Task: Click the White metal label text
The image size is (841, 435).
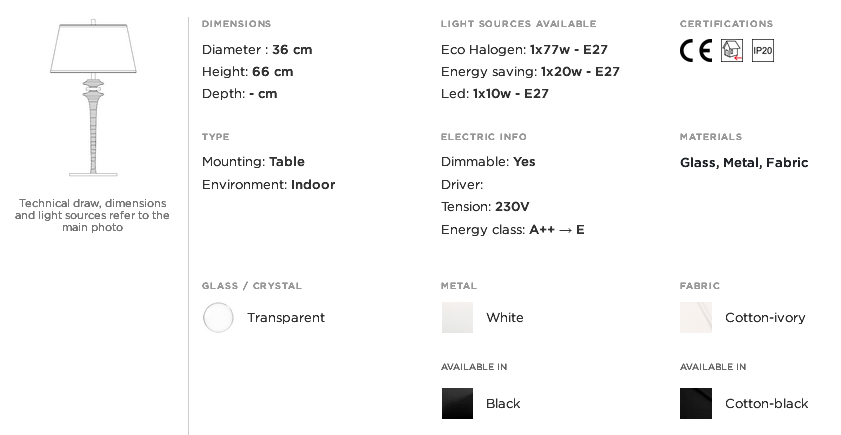Action: coord(505,318)
